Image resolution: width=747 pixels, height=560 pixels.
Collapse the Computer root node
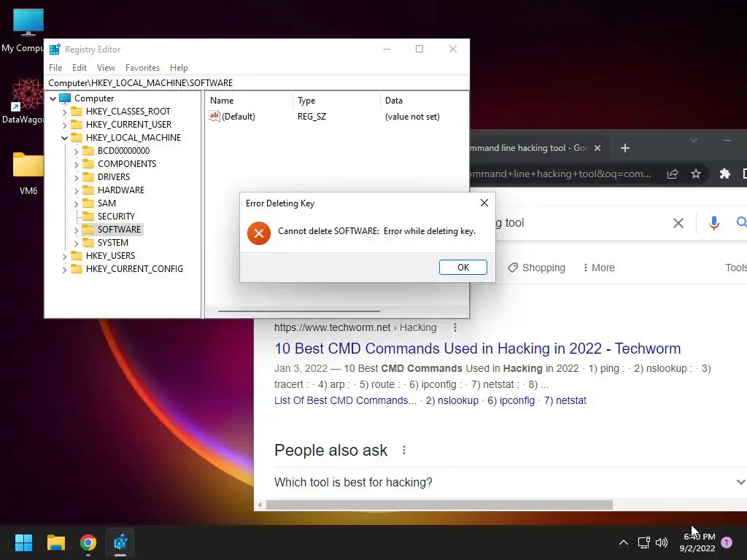click(x=53, y=98)
